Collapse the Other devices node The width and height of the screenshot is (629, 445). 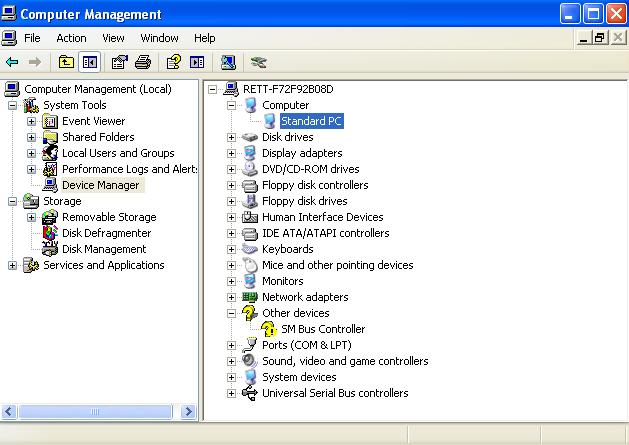(232, 313)
